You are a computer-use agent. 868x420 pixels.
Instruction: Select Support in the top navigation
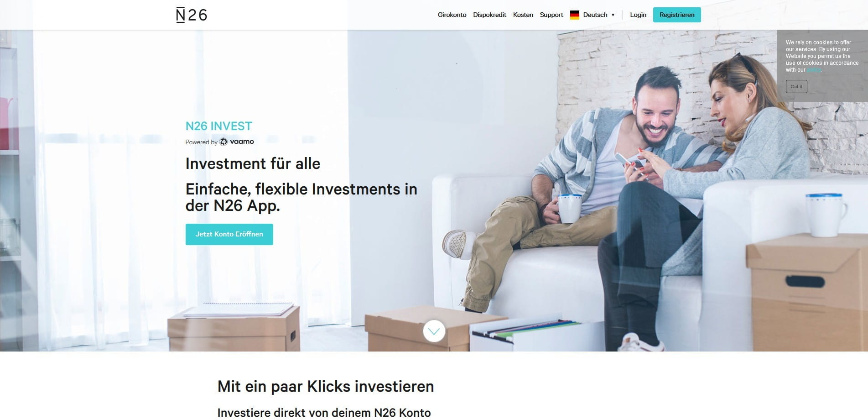(551, 15)
